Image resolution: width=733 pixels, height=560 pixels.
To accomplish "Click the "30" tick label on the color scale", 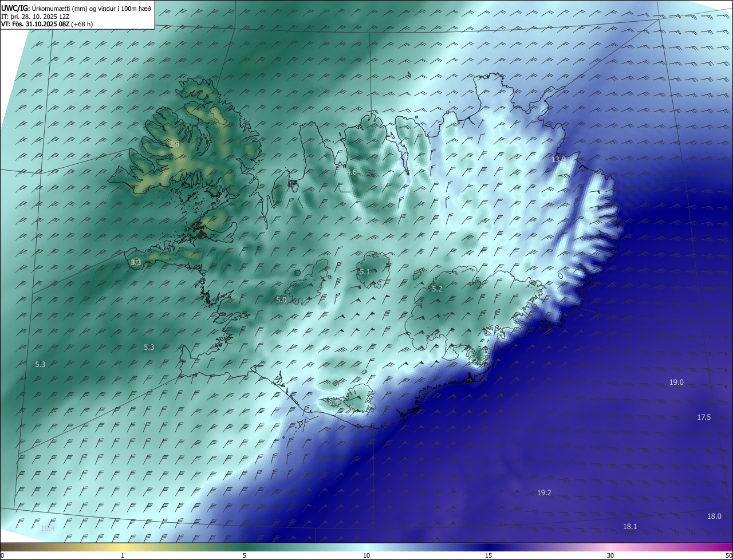I will pos(610,555).
